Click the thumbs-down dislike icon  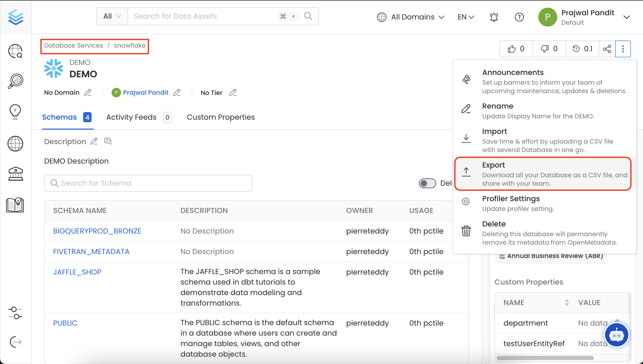545,49
